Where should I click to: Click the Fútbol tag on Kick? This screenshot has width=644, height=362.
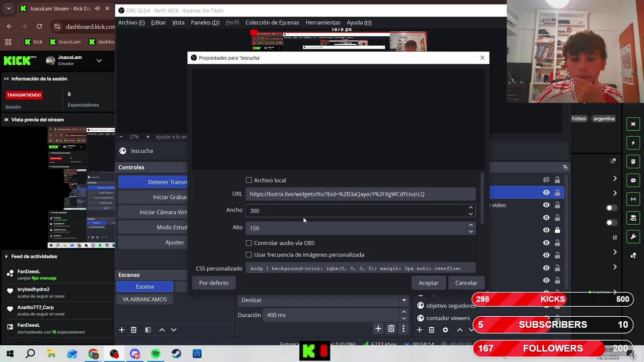[579, 119]
